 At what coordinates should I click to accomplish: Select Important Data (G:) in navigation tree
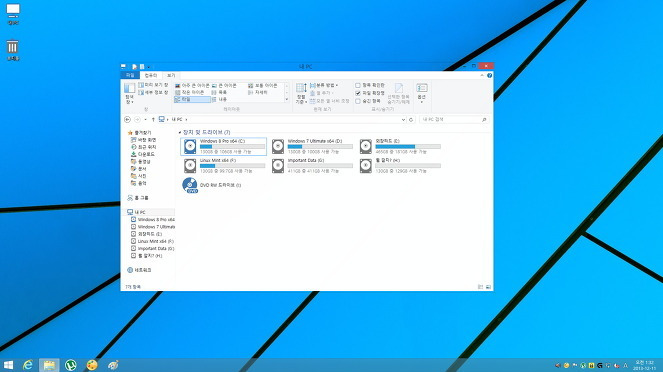(152, 249)
